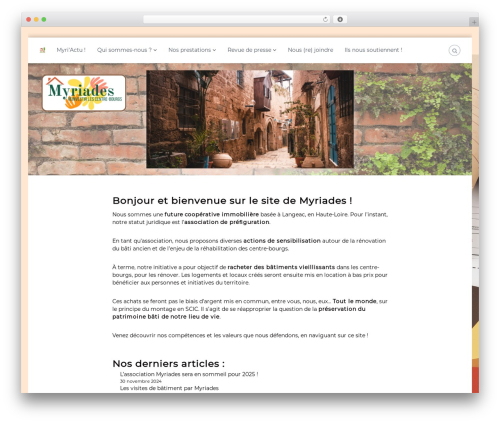Viewport: 500px width, 423px height.
Task: Open article about Myriades en sommeil 2025
Action: tap(189, 374)
